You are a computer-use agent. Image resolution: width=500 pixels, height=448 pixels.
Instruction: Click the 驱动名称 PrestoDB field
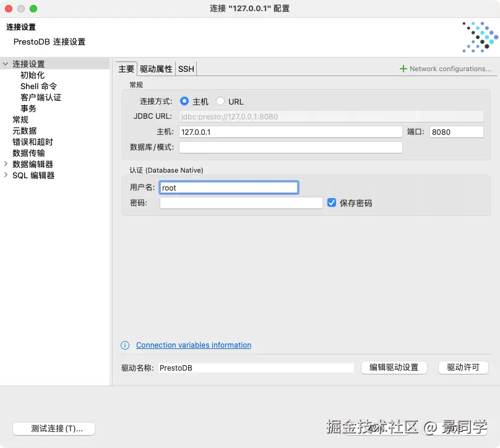256,368
